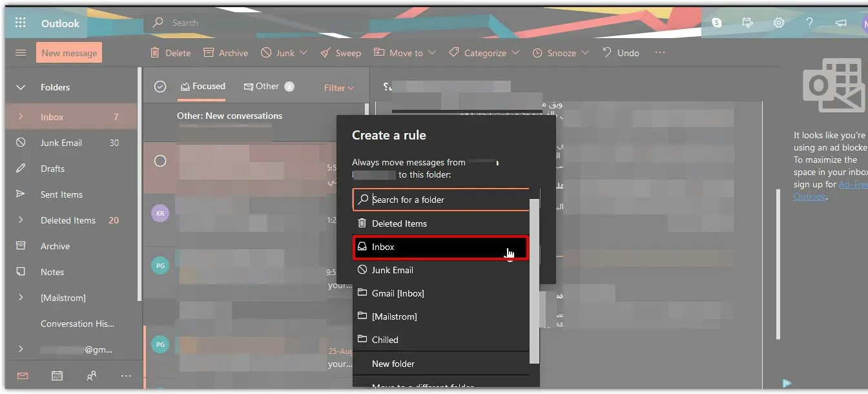Toggle the select all messages circle
This screenshot has width=868, height=394.
coord(160,87)
